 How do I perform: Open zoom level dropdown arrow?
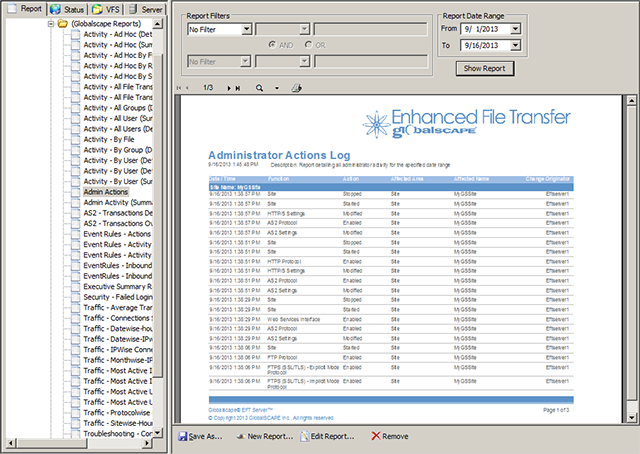(x=277, y=88)
